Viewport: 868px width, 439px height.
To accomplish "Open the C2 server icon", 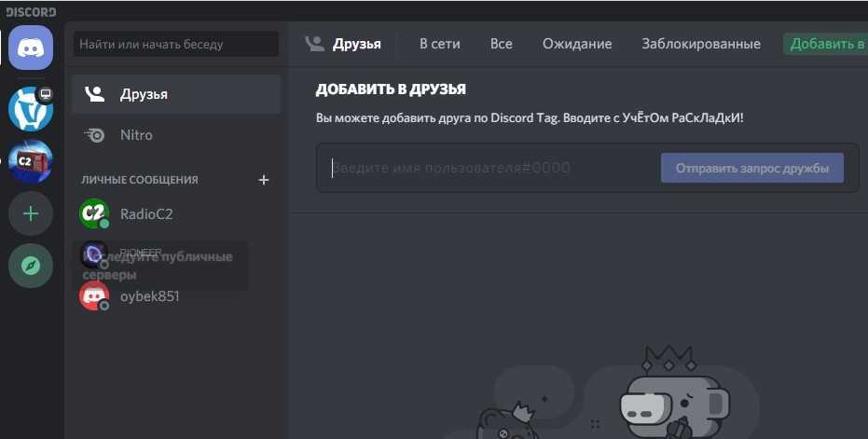I will [31, 161].
